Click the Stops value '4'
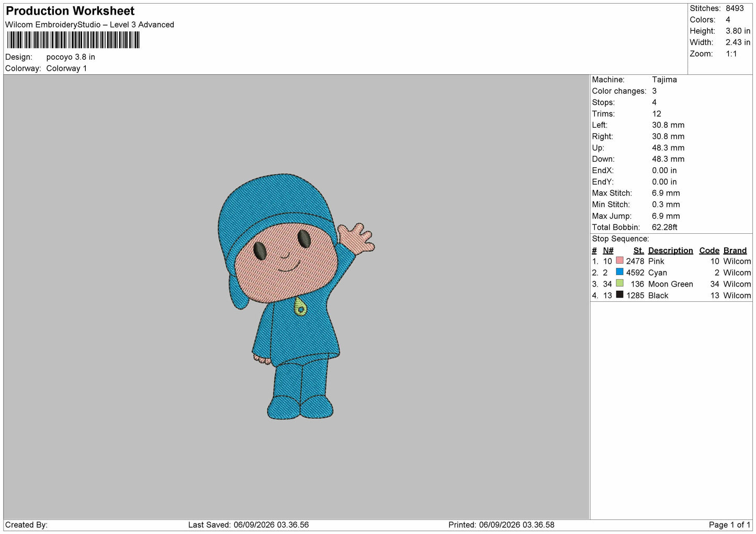Viewport: 756px width, 534px height. point(654,103)
